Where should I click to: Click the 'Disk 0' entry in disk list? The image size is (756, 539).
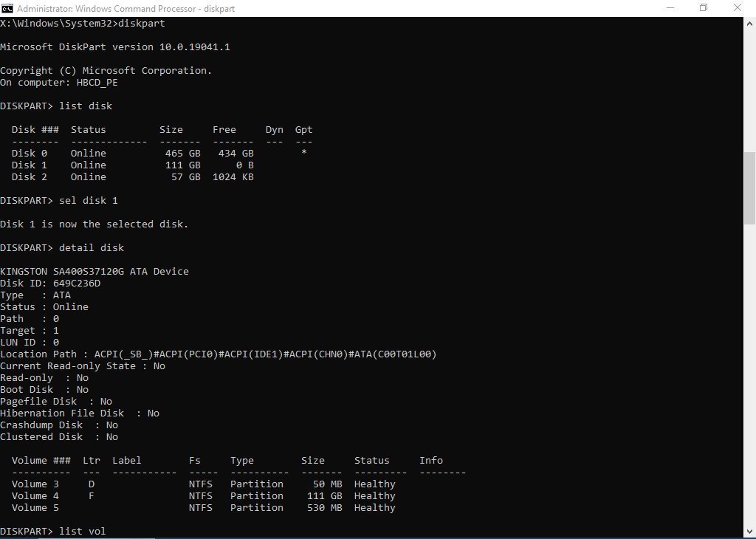coord(29,154)
